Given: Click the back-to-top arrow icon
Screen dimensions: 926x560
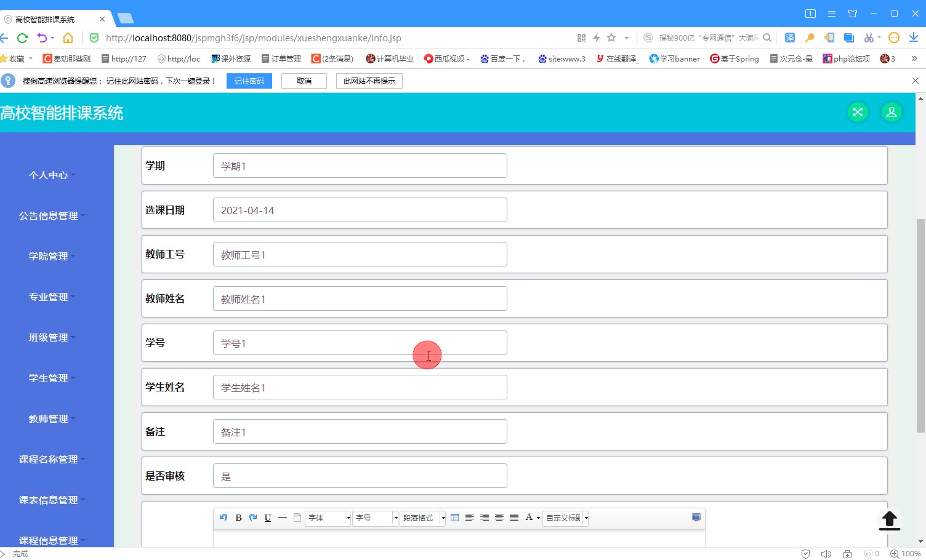Looking at the screenshot, I should pyautogui.click(x=889, y=520).
